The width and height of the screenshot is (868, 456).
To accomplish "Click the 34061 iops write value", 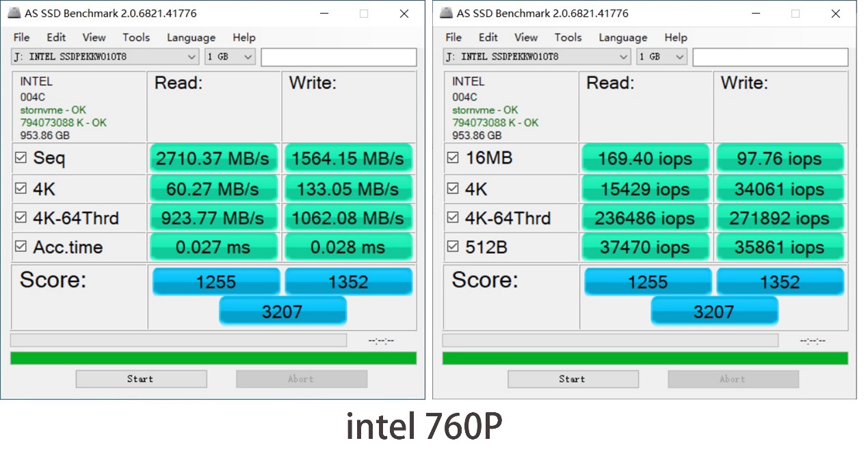I will (780, 188).
